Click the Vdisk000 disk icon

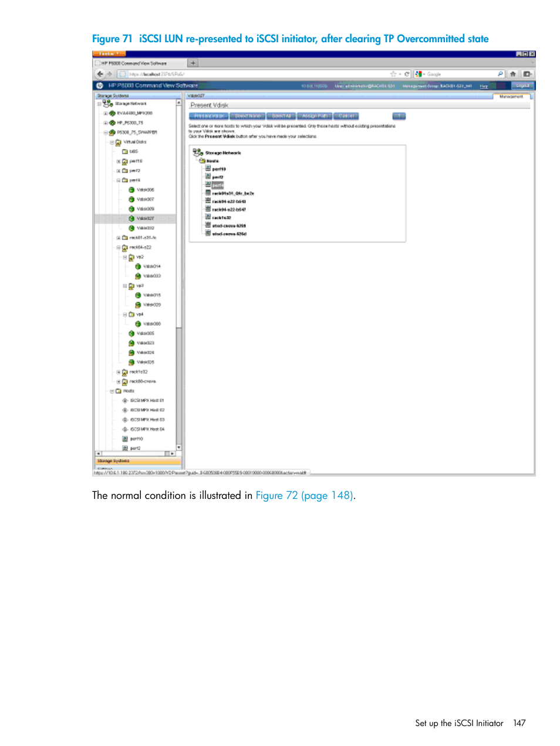(x=138, y=324)
